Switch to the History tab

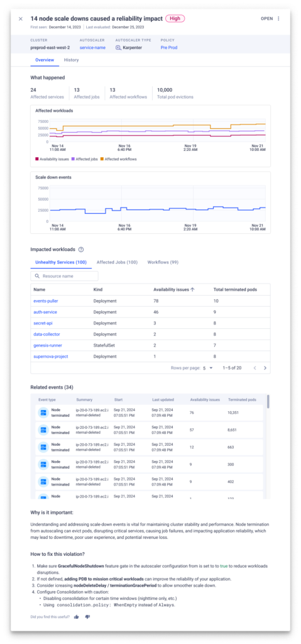point(71,60)
